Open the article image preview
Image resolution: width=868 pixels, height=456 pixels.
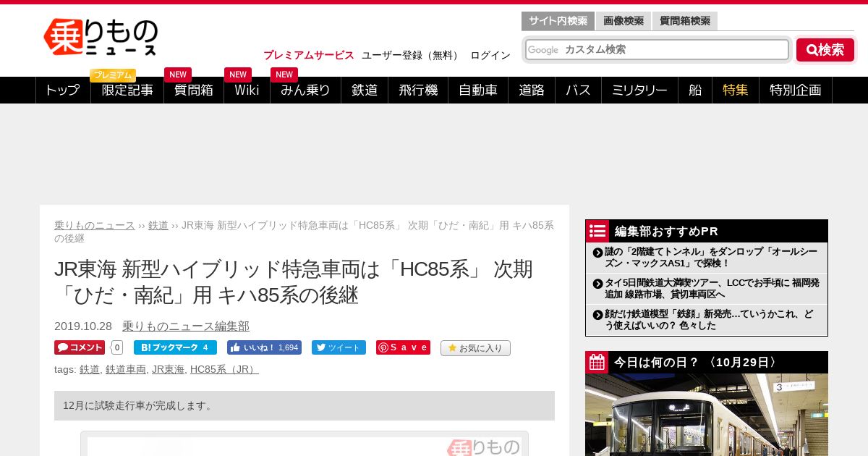(x=305, y=444)
